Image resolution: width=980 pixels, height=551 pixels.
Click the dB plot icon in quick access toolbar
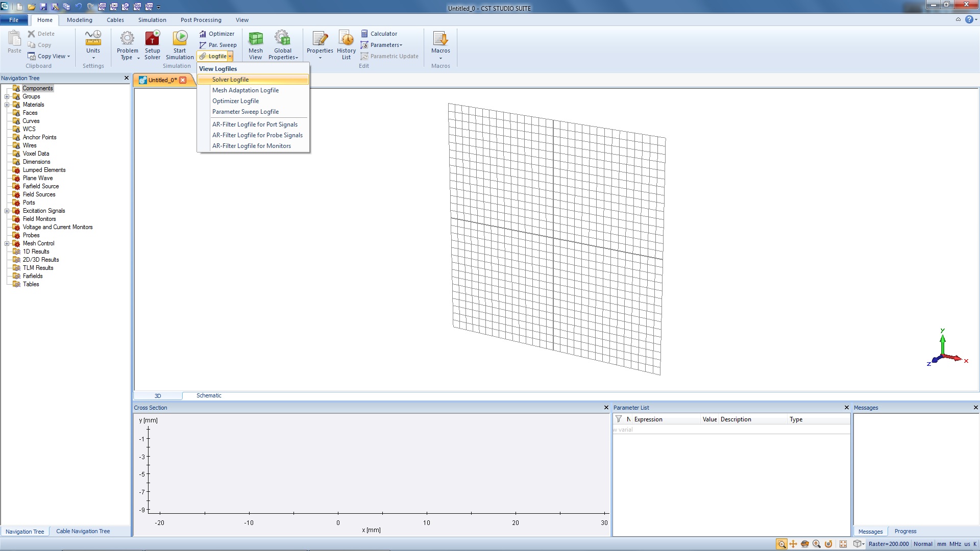coord(102,7)
